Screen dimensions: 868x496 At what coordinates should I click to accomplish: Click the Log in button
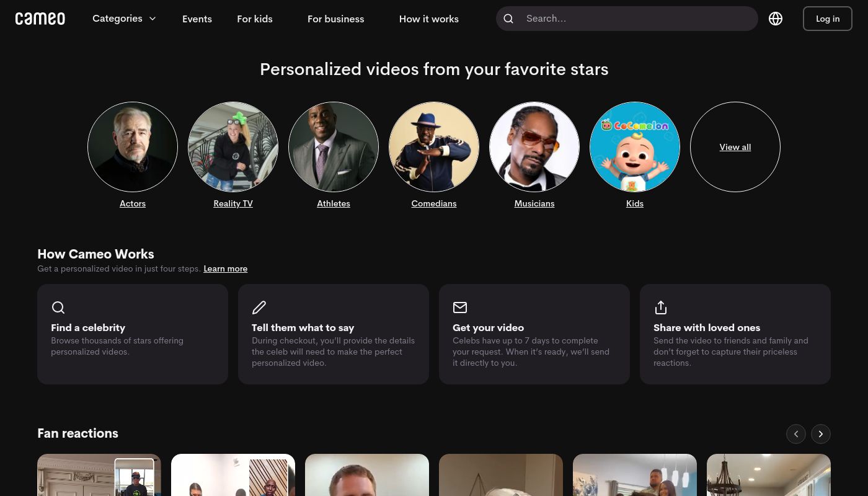click(x=828, y=19)
